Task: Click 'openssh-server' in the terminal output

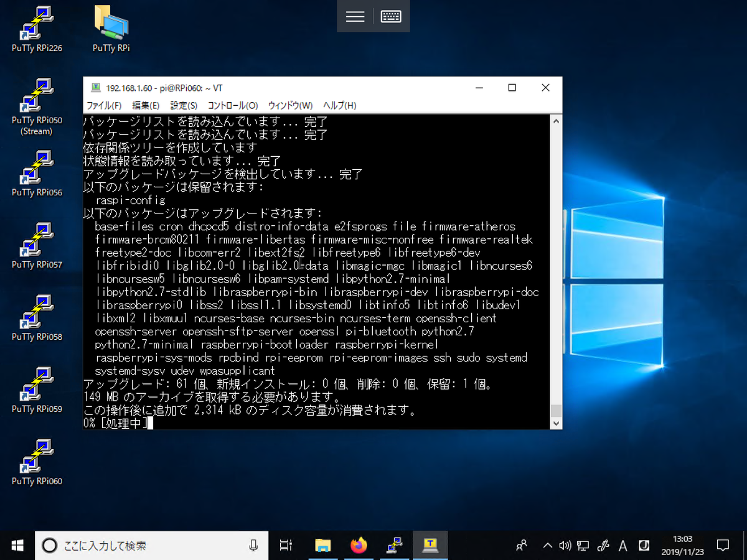Action: coord(136,331)
